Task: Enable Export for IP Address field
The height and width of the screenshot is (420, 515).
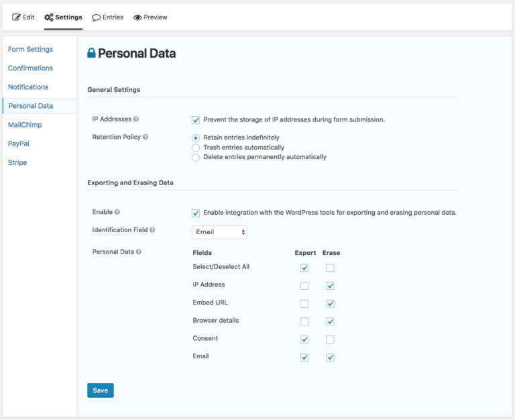Action: [304, 286]
